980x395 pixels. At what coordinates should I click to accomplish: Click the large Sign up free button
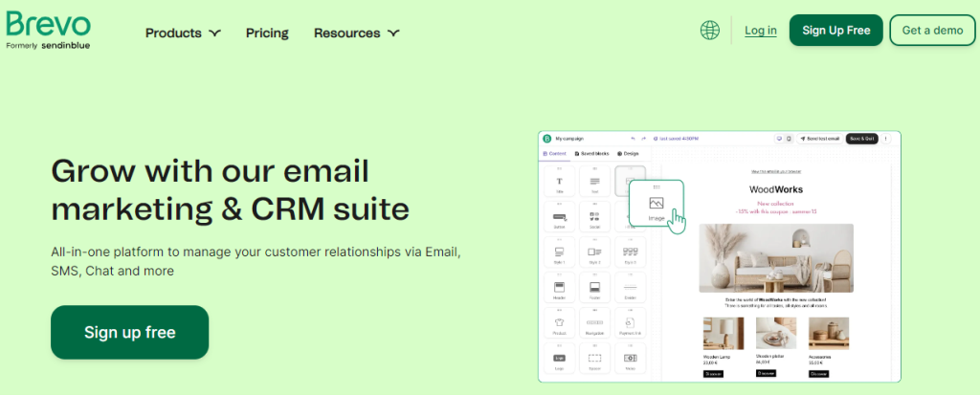click(130, 333)
